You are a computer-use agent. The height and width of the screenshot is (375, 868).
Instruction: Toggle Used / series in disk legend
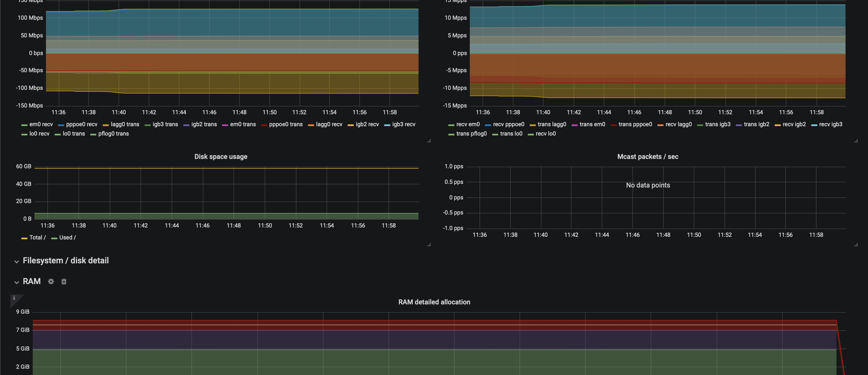tap(67, 237)
